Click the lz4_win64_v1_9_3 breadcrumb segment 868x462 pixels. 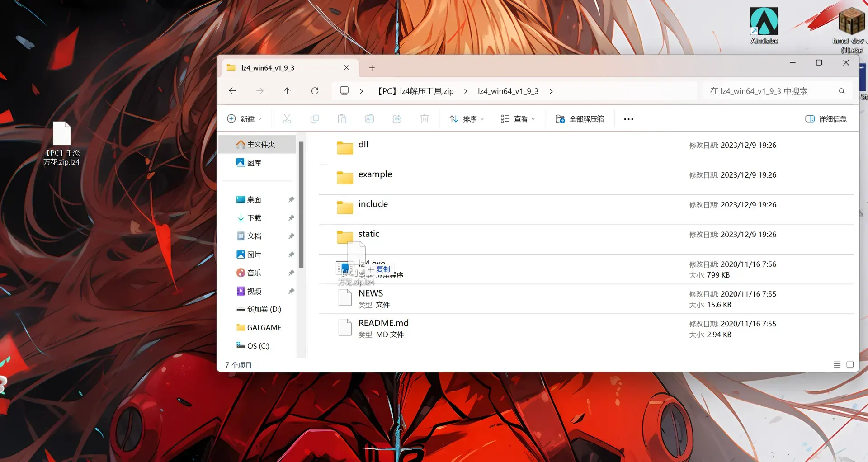pos(508,91)
